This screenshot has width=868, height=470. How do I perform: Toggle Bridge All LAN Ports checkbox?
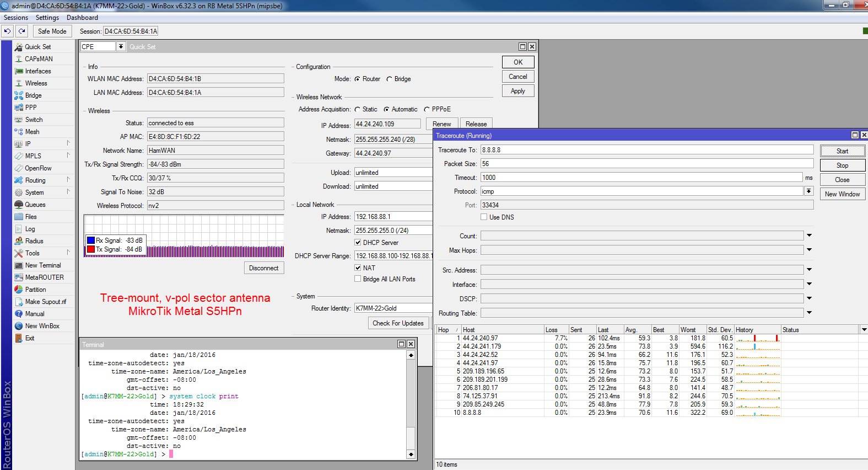tap(358, 279)
